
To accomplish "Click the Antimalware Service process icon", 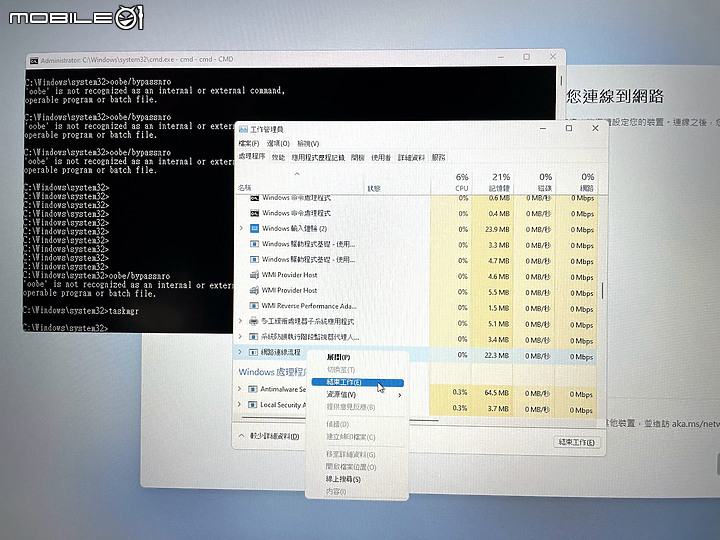I will (x=253, y=389).
